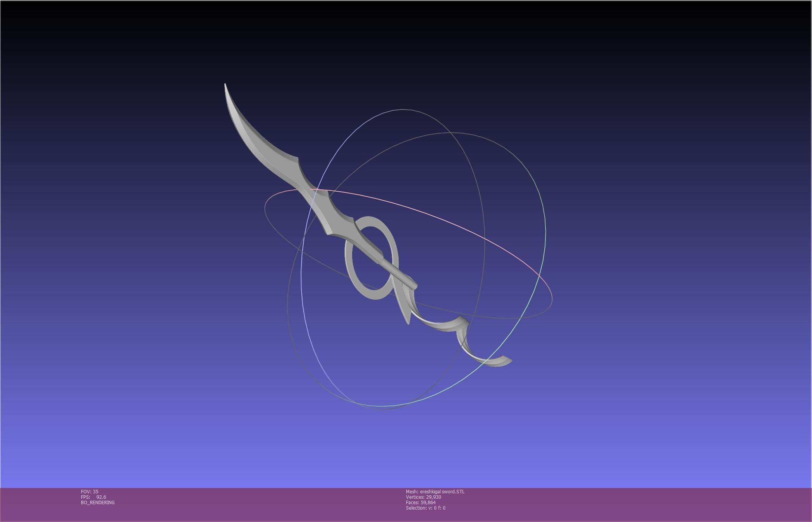812x522 pixels.
Task: Click the FPS: 92.6 readout
Action: 93,497
